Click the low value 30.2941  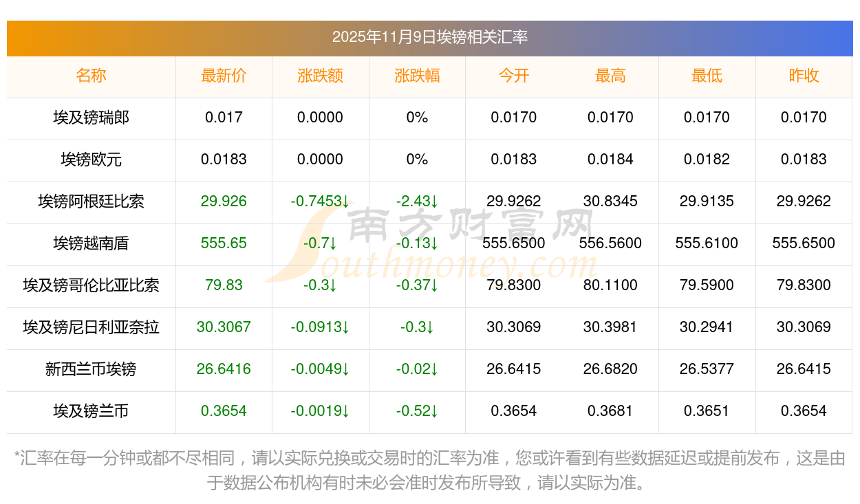click(707, 327)
